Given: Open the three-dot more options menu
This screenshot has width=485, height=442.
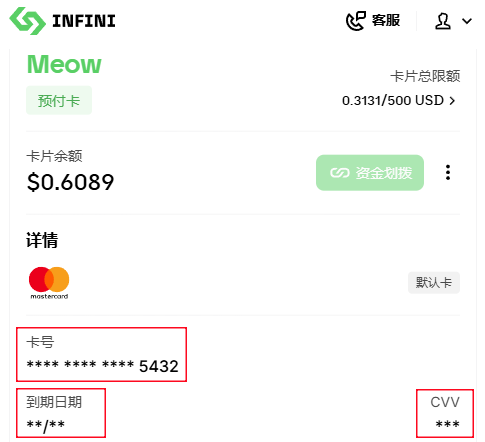Looking at the screenshot, I should click(x=448, y=172).
